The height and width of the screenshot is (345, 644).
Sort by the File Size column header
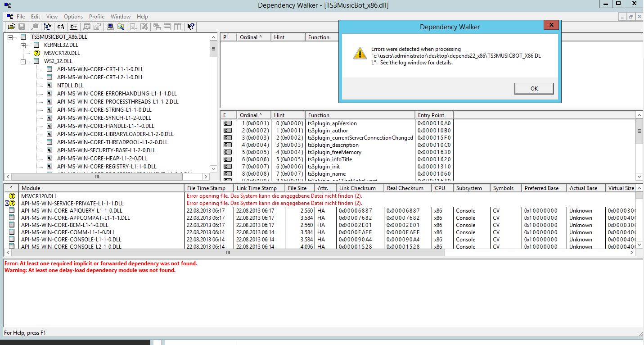pyautogui.click(x=300, y=188)
